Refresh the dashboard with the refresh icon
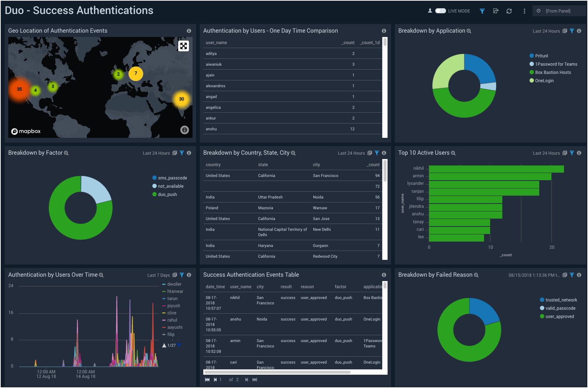 509,11
